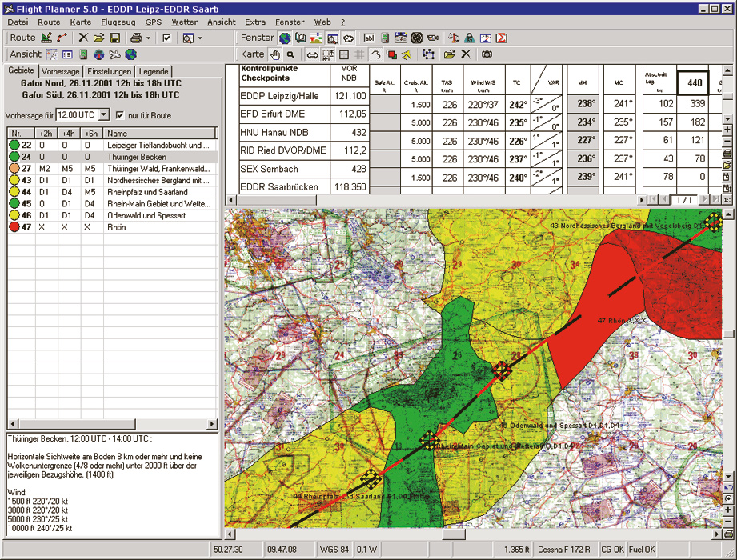Click the '47 Rhön X,X,X' label on the map

[x=622, y=321]
